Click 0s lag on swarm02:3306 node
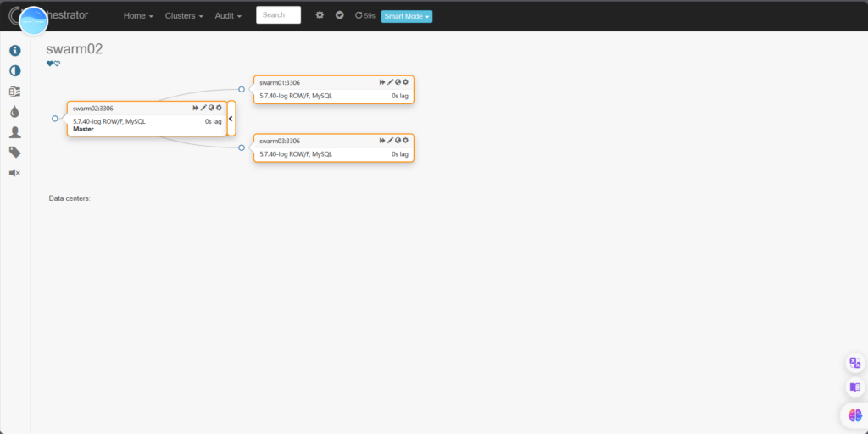The height and width of the screenshot is (434, 868). pyautogui.click(x=213, y=121)
